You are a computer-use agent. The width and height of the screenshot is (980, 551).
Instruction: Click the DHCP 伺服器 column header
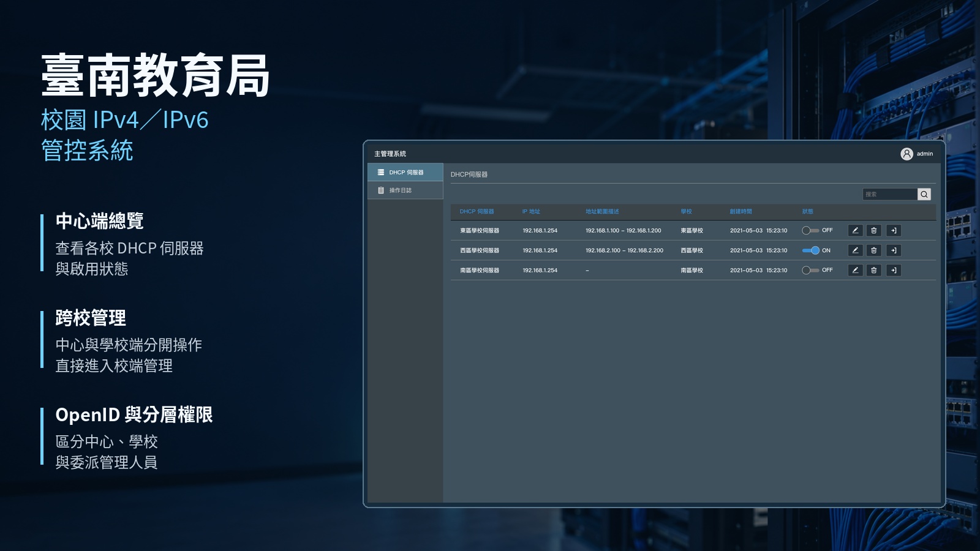coord(477,211)
